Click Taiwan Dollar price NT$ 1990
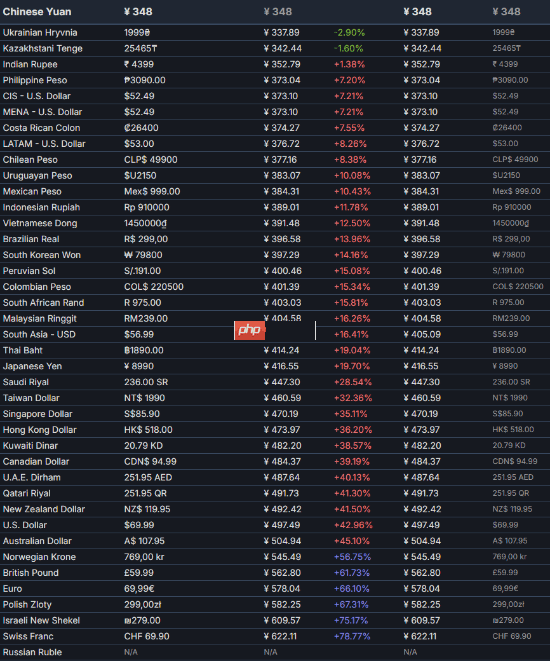Screen dimensions: 550x661 [x=145, y=398]
